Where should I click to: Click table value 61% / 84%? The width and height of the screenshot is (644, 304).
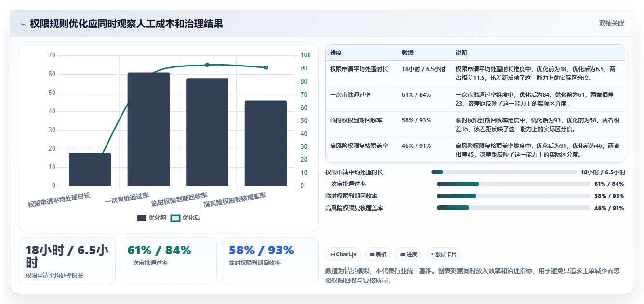tap(416, 95)
